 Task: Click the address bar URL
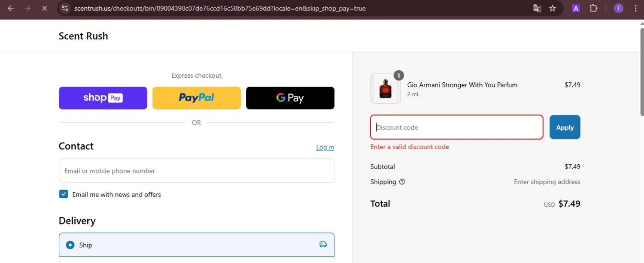tap(220, 8)
